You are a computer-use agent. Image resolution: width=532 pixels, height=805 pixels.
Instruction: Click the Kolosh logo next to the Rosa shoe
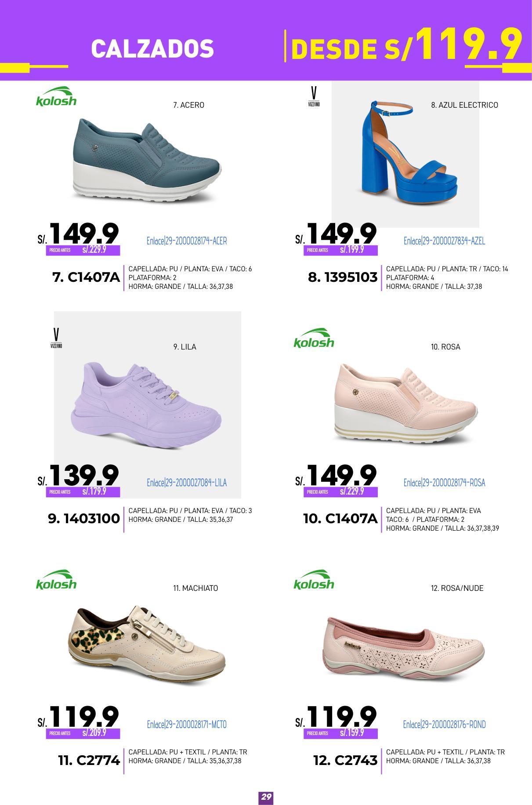pos(314,338)
